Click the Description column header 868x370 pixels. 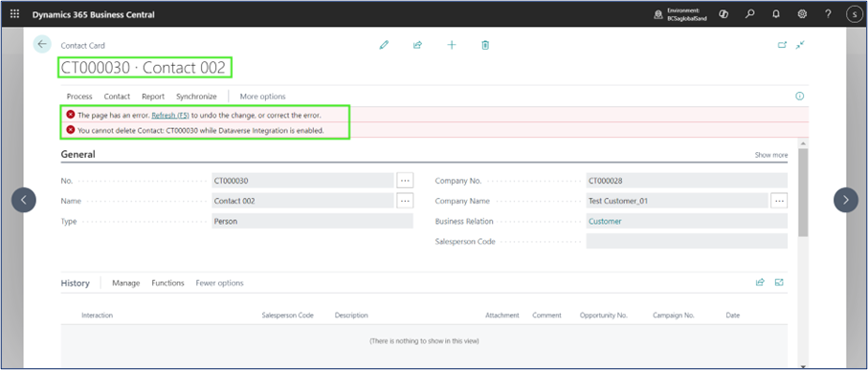[x=351, y=316]
